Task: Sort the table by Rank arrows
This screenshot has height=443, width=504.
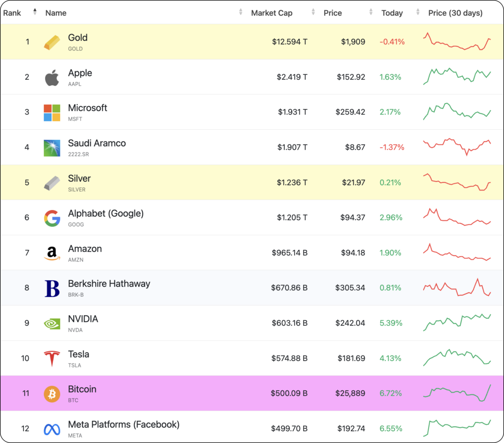Action: tap(35, 12)
